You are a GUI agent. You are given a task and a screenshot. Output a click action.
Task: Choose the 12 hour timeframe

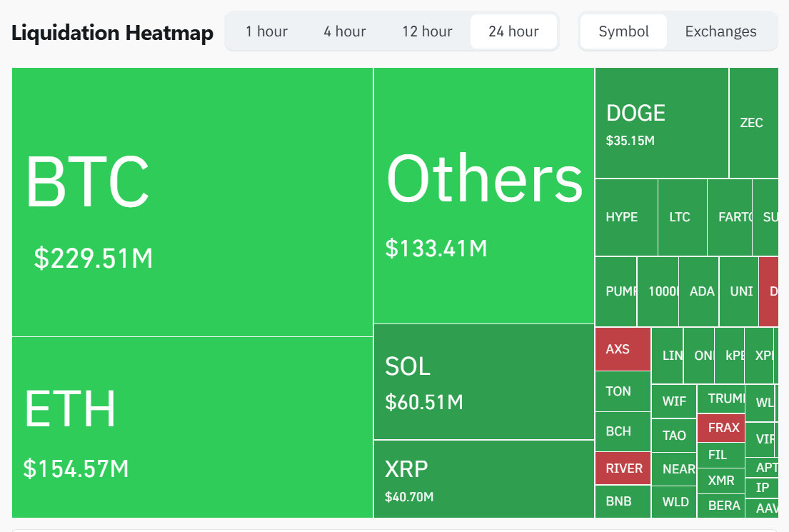[x=427, y=31]
